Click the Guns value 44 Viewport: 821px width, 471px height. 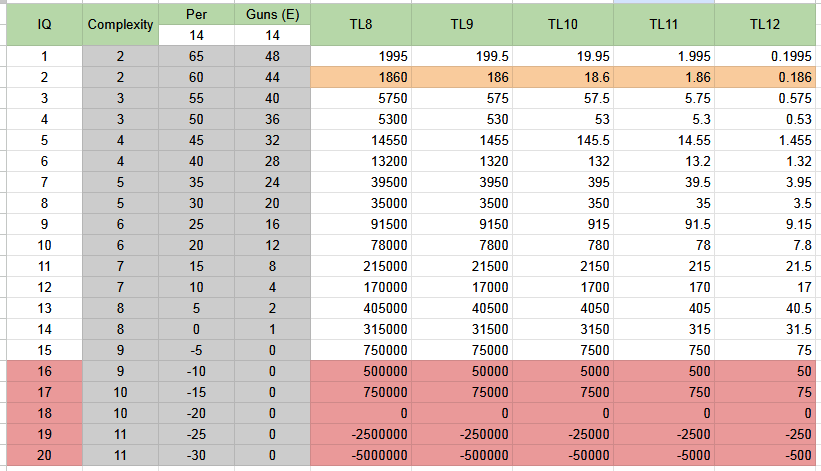pos(272,77)
